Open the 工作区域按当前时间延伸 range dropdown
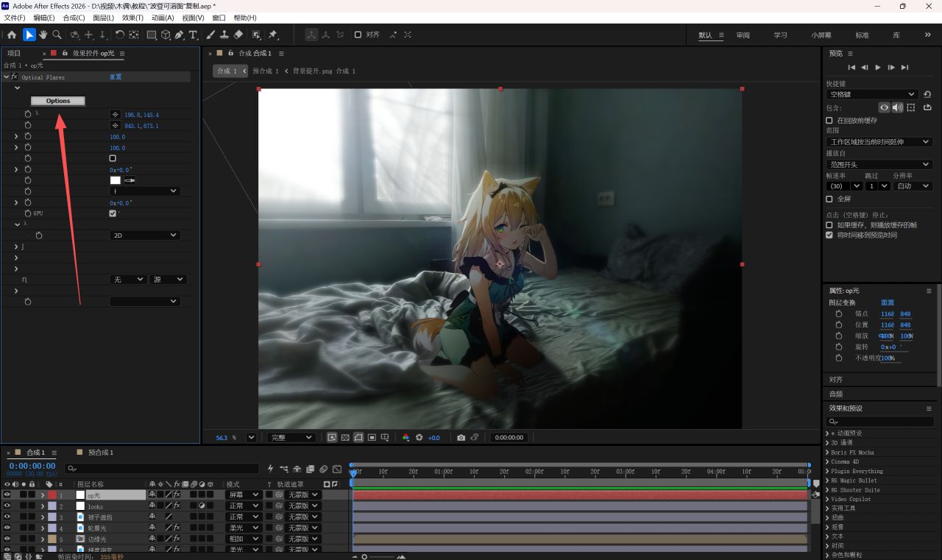Screen dimensions: 942x560 (879, 142)
